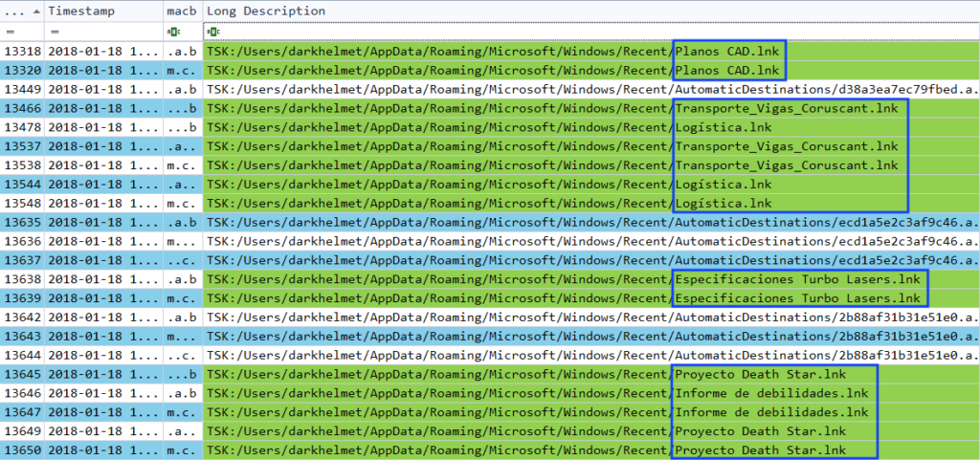Open the equals filter operator under Timestamp column
The height and width of the screenshot is (460, 980).
click(54, 31)
